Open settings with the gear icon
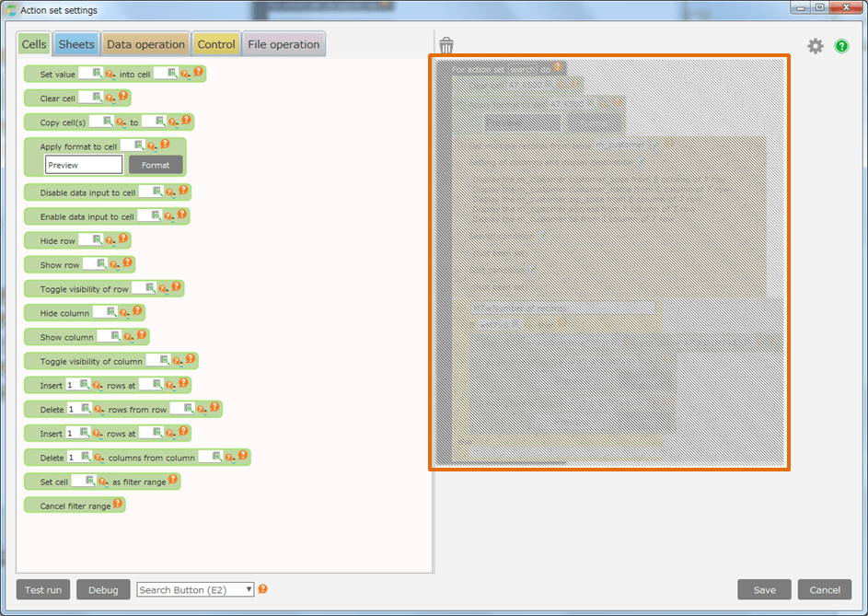This screenshot has width=868, height=616. (816, 46)
